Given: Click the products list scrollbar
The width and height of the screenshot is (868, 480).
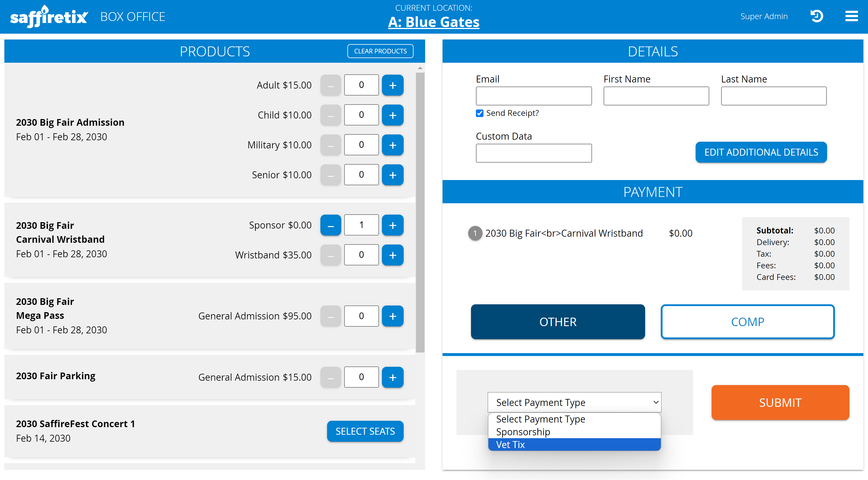Looking at the screenshot, I should [x=420, y=212].
